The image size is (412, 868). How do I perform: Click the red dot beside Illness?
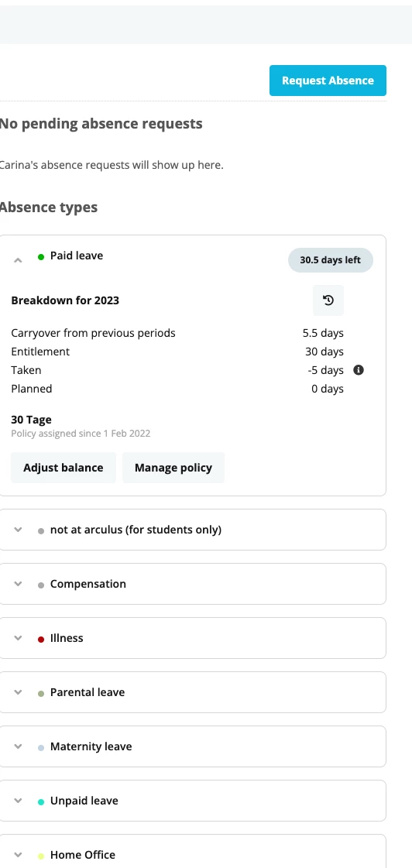[x=41, y=640]
